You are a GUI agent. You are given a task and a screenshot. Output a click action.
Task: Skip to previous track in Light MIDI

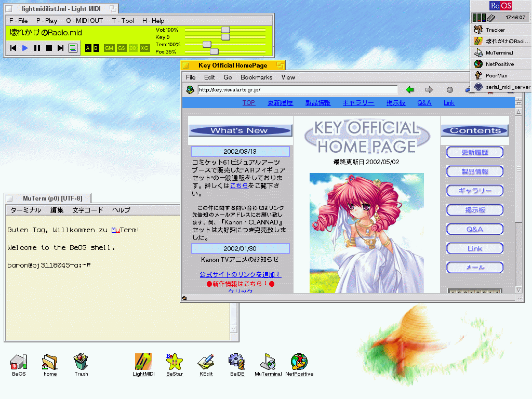click(13, 48)
